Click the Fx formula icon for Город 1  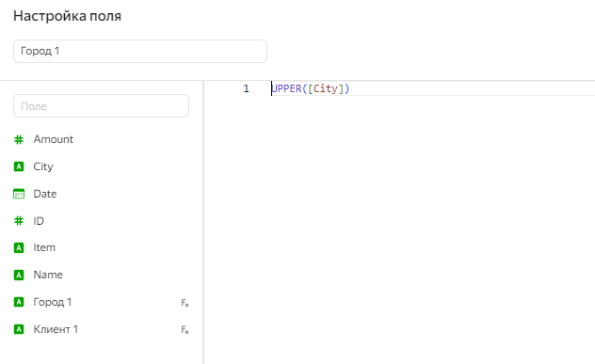(185, 303)
